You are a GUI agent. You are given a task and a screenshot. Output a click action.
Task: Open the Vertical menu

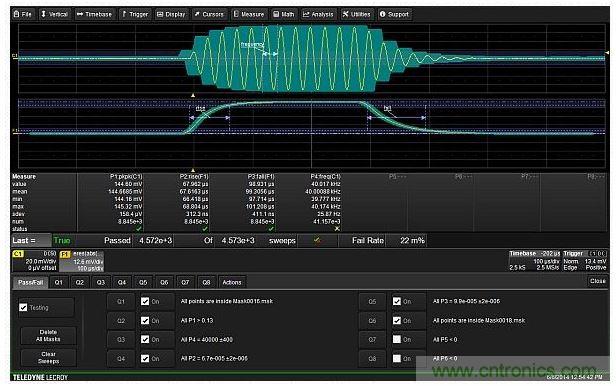(55, 14)
